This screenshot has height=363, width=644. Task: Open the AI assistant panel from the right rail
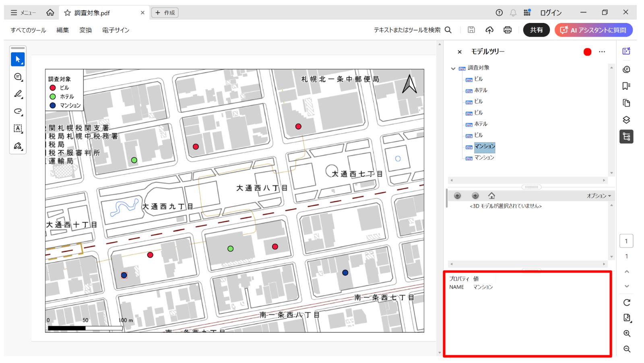pyautogui.click(x=626, y=51)
